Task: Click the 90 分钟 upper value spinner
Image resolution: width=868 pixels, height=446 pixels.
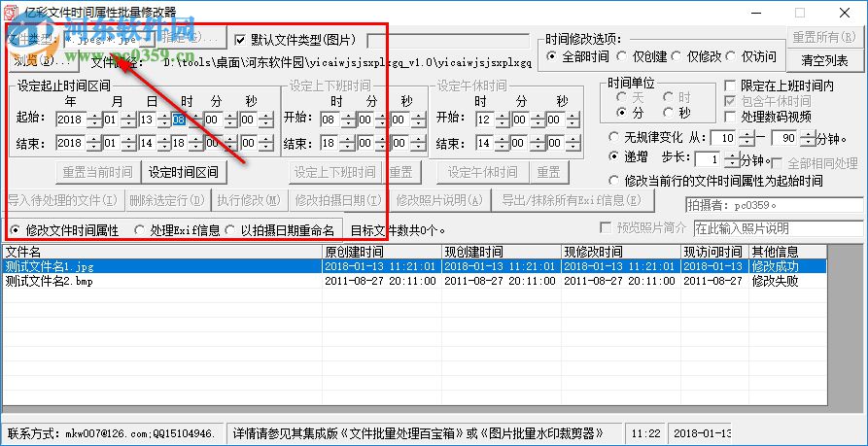Action: (808, 138)
